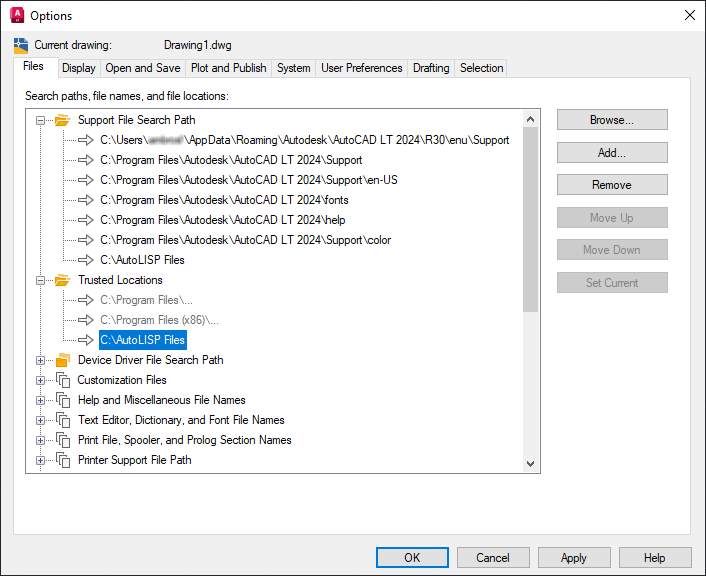Click the Support File Search Path folder icon
Image resolution: width=706 pixels, height=576 pixels.
pos(63,120)
